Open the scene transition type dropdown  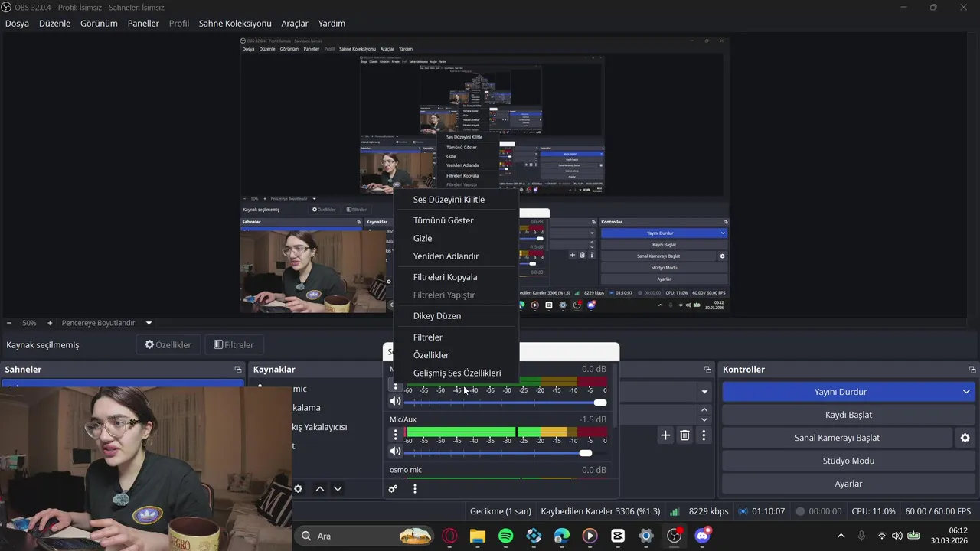coord(704,392)
